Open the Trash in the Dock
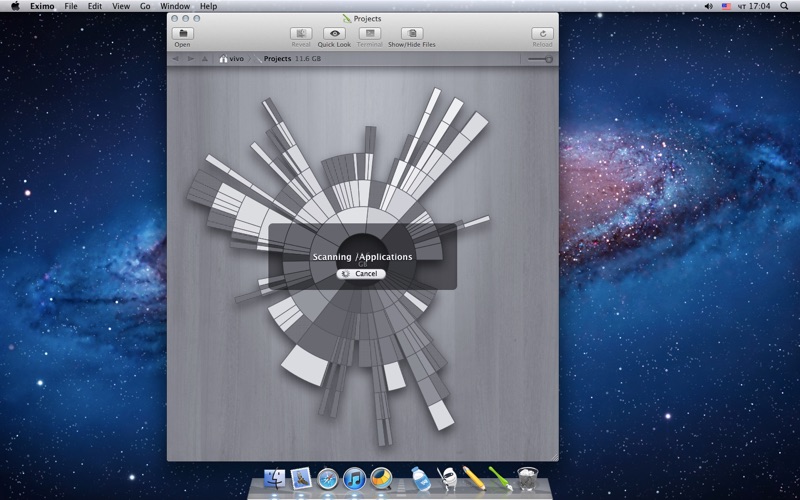 click(x=528, y=479)
